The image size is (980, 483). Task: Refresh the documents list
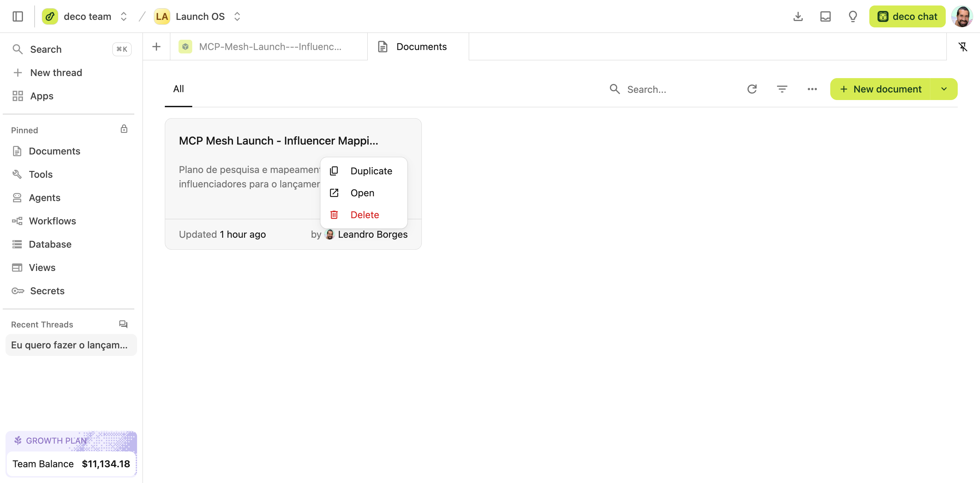752,89
